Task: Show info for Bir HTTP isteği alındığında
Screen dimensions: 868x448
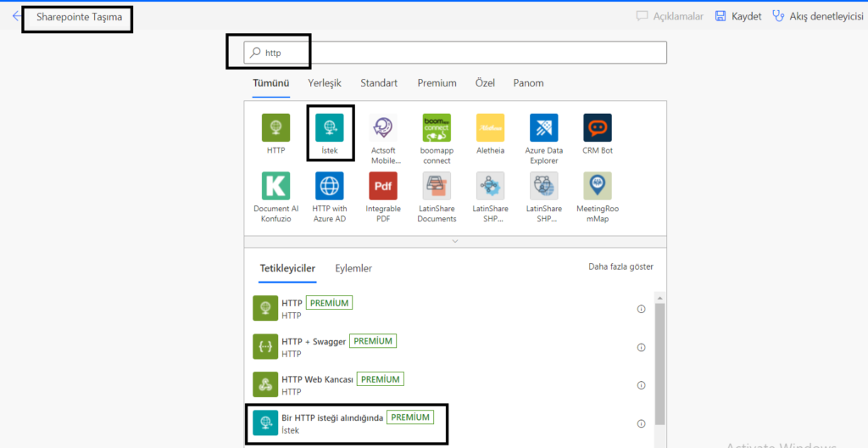Action: pos(642,423)
